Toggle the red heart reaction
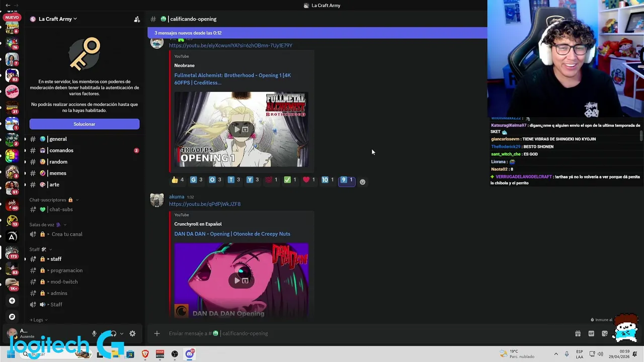The width and height of the screenshot is (644, 362). (309, 180)
